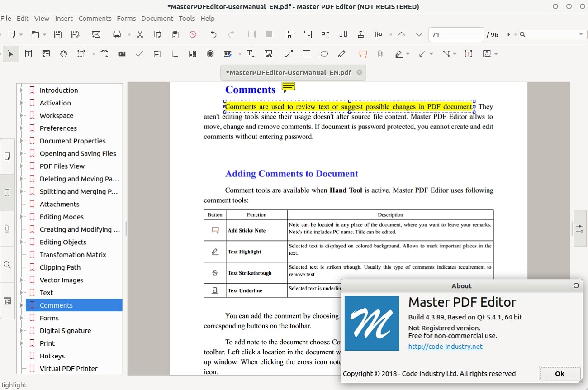Toggle the Object Inspector right panel
The height and width of the screenshot is (390, 588).
pyautogui.click(x=579, y=228)
